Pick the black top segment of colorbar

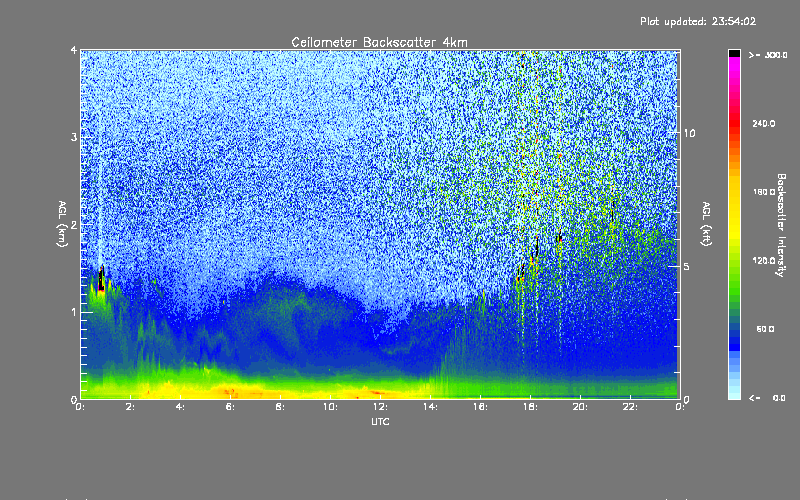tap(734, 53)
